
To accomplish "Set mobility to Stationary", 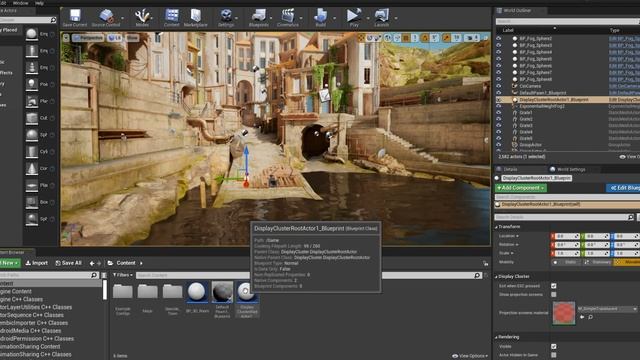I will coord(598,262).
